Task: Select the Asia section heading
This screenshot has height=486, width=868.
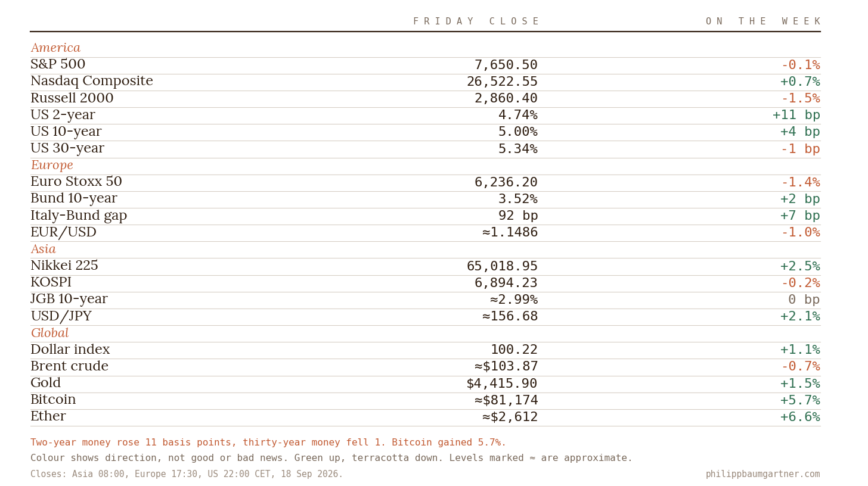Action: [43, 249]
